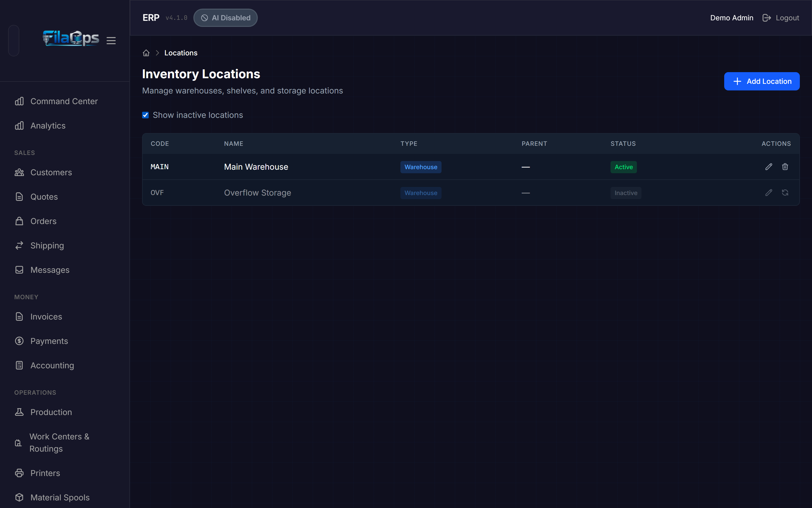Select Main Warehouse name text
This screenshot has width=812, height=508.
click(x=256, y=167)
